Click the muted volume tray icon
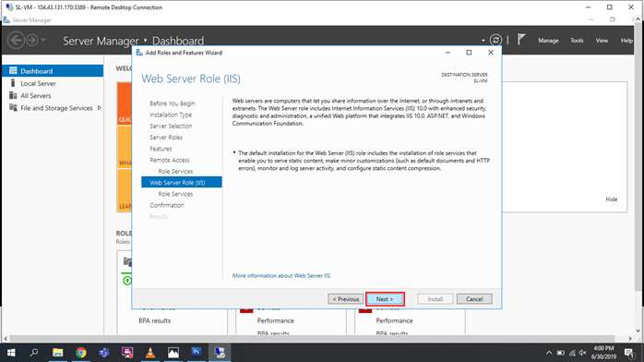 (583, 353)
